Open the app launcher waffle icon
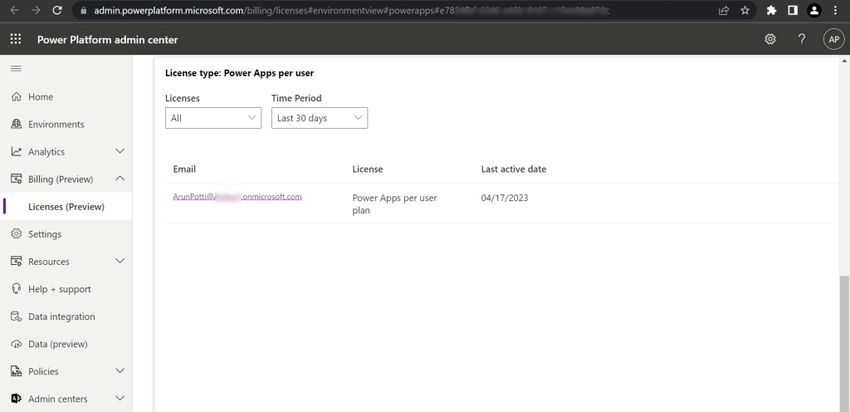The width and height of the screenshot is (850, 412). coord(16,39)
